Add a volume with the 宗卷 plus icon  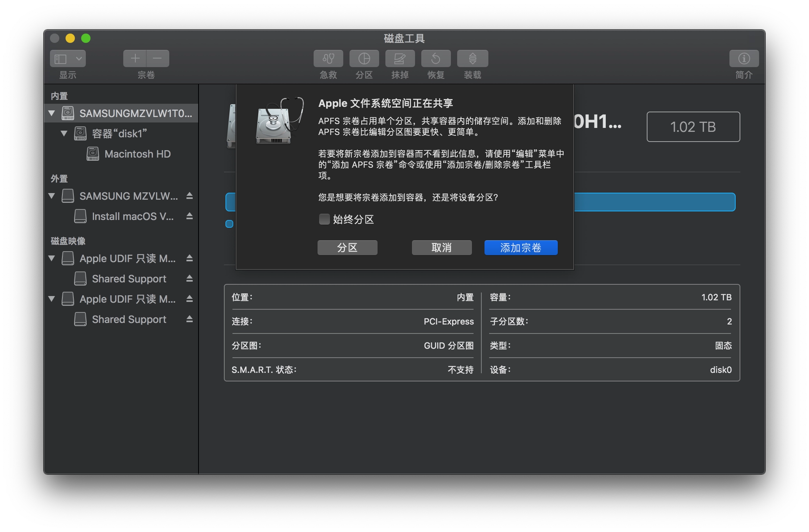click(x=135, y=58)
